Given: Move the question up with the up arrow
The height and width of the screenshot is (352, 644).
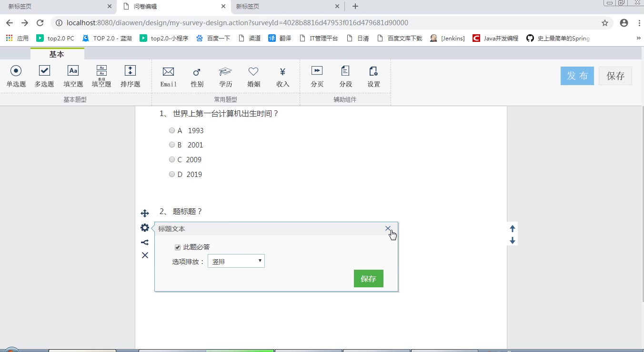Looking at the screenshot, I should click(x=513, y=228).
